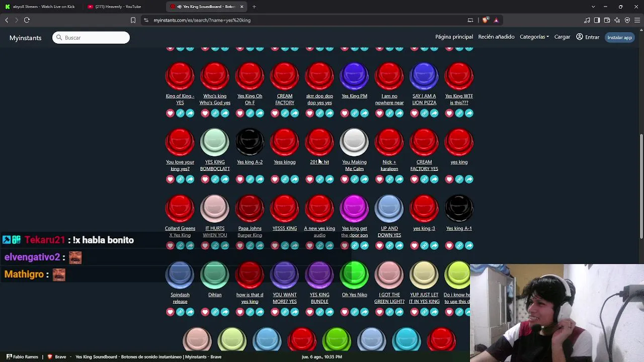Copy link of 'Who's king Who's God yes'
644x362 pixels.
tap(215, 113)
